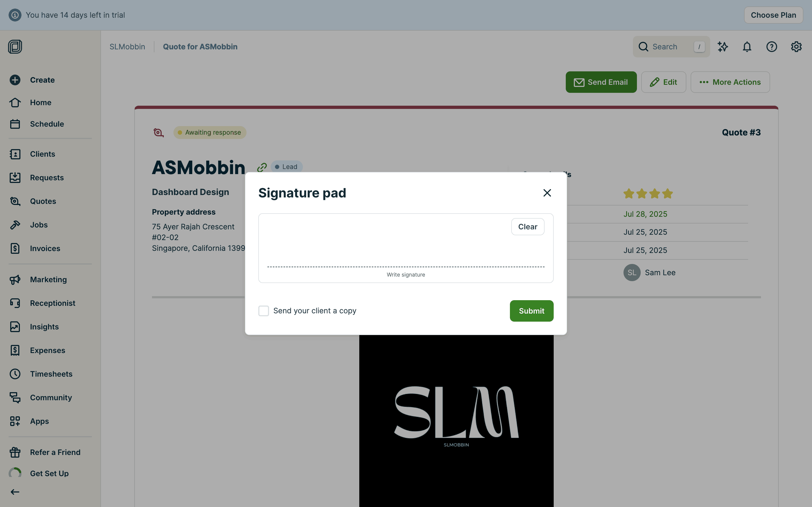Image resolution: width=812 pixels, height=507 pixels.
Task: Click the Send Email button
Action: coord(601,82)
